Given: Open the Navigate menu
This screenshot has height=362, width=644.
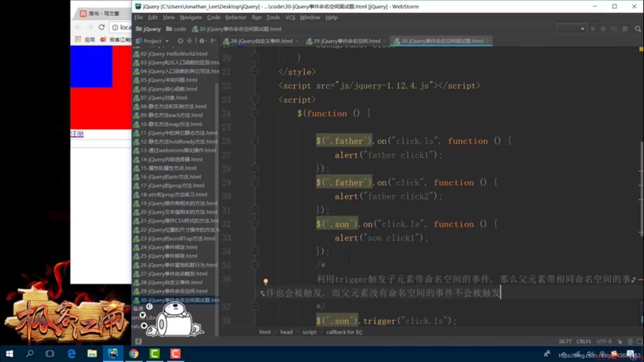Looking at the screenshot, I should point(191,17).
